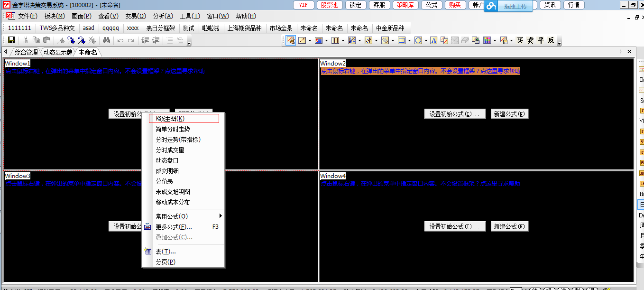Image resolution: width=644 pixels, height=290 pixels.
Task: Choose 分时成交量 menu entry
Action: (x=184, y=150)
